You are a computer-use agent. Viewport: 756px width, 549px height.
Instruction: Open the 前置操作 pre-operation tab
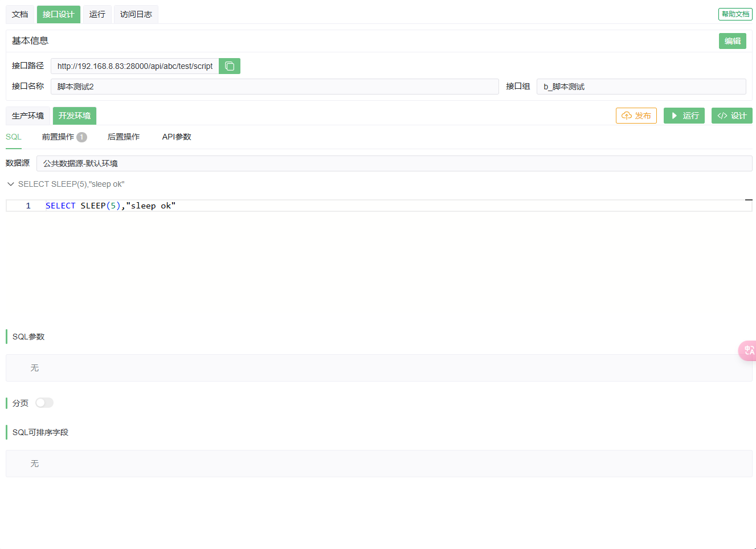pos(58,137)
